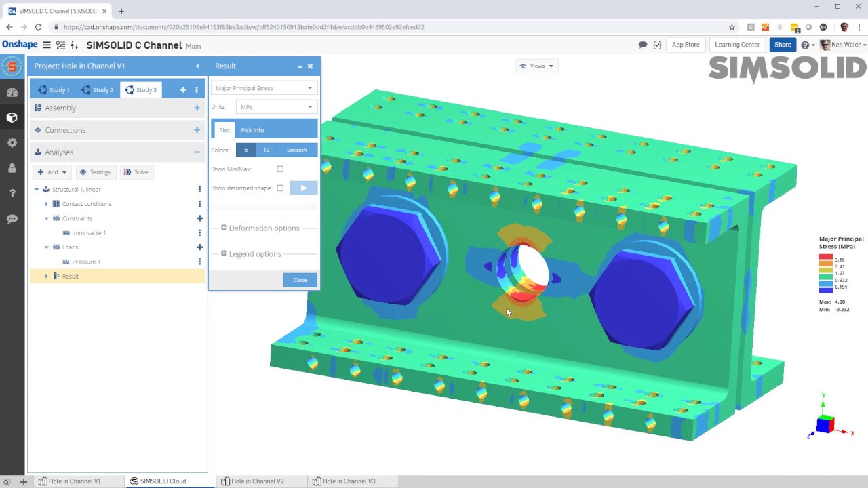The width and height of the screenshot is (868, 488).
Task: Click the Share button
Action: coord(783,45)
